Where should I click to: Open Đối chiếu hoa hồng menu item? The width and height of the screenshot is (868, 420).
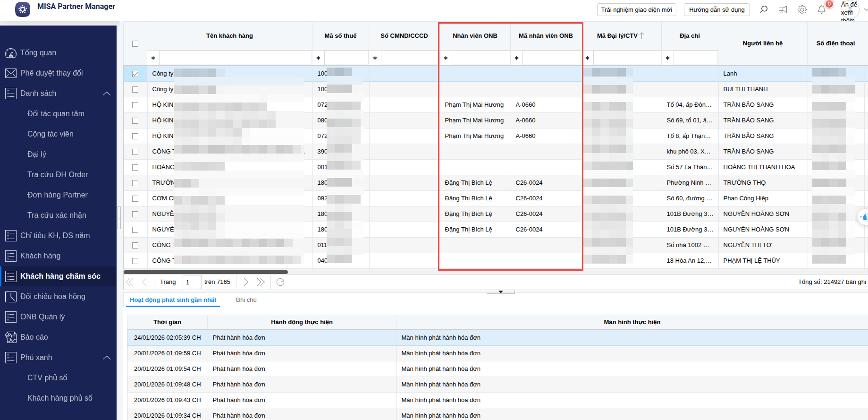coord(53,297)
